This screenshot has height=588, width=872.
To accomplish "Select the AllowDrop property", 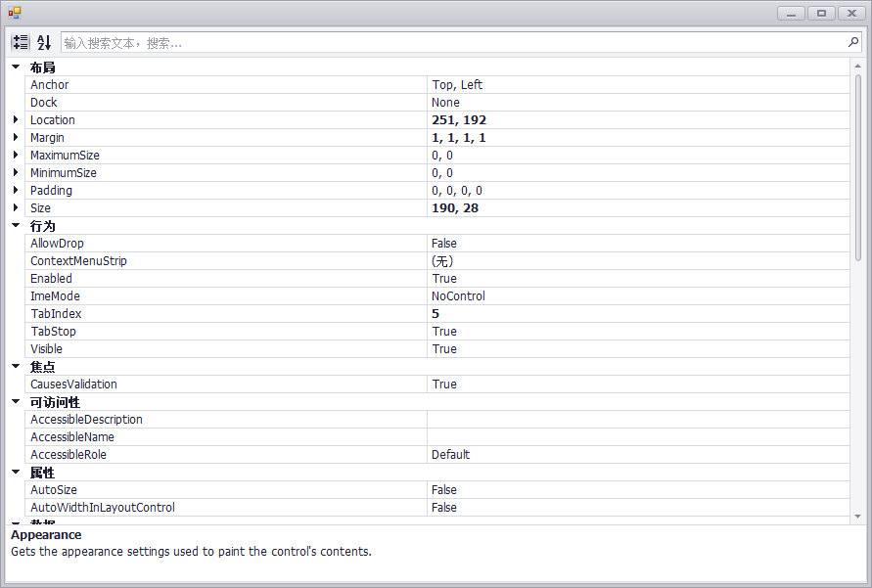I will 226,243.
